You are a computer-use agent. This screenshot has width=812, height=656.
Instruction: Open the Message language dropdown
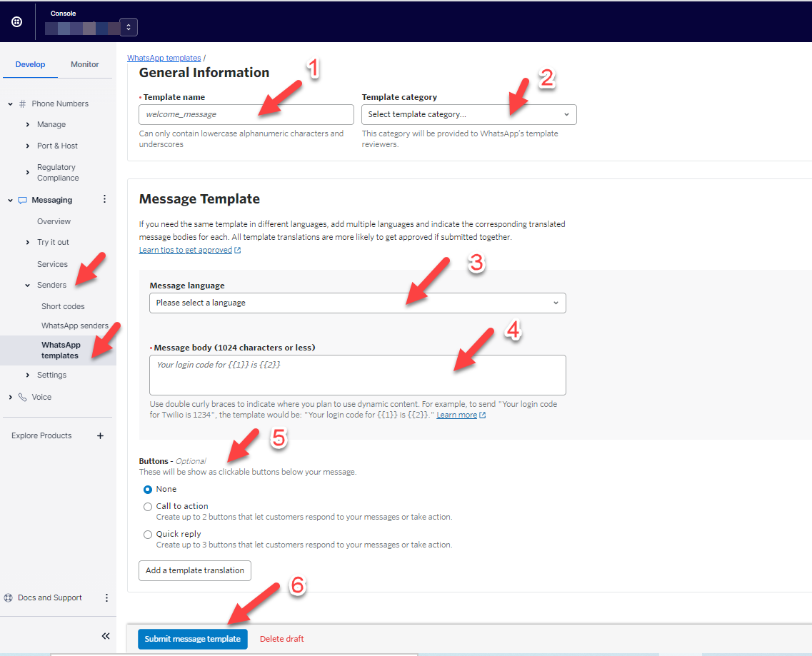coord(357,303)
